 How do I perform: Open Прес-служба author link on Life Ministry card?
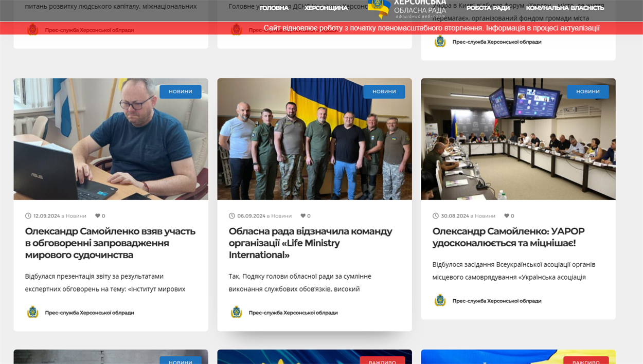coord(293,313)
